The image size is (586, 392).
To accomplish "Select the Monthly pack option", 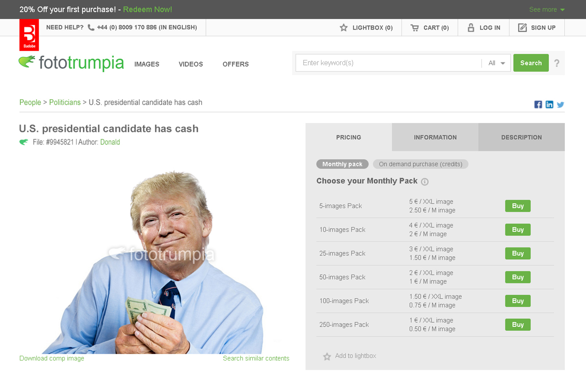I will point(342,164).
